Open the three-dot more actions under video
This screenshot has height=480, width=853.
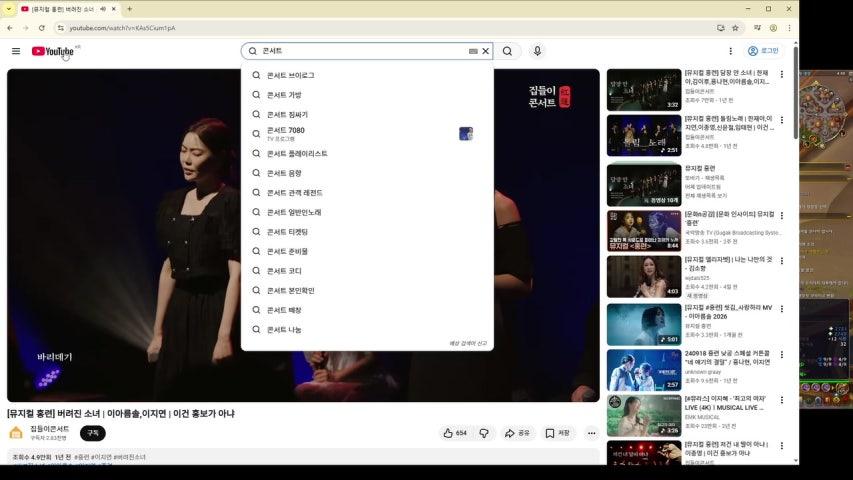coord(591,433)
